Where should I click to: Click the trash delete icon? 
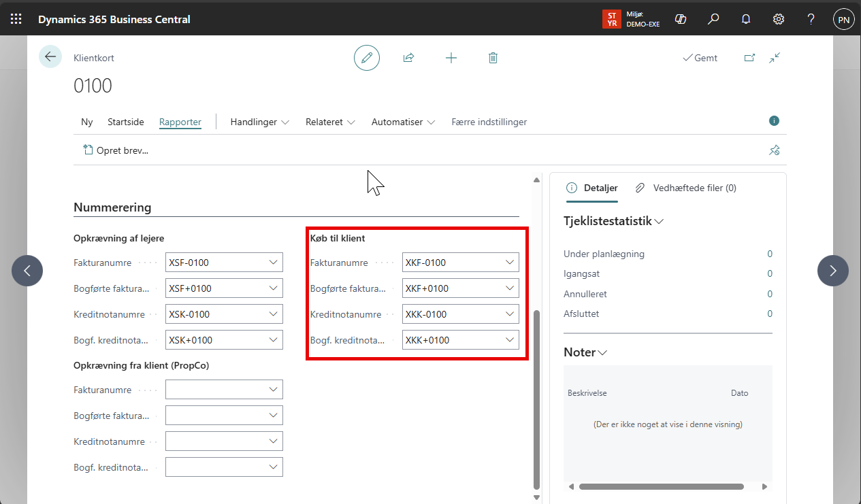tap(493, 58)
